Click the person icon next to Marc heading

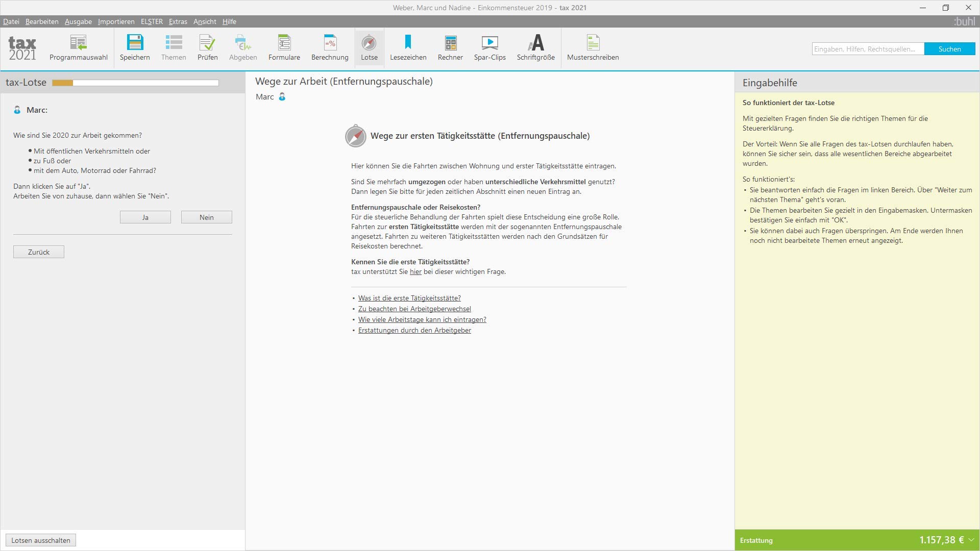point(282,97)
